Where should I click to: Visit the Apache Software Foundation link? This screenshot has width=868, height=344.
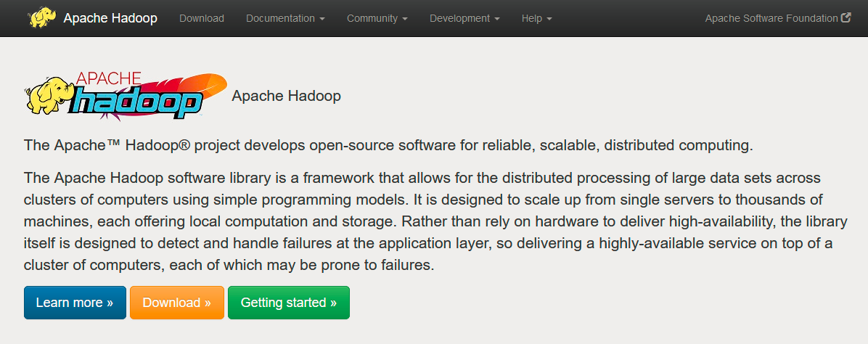pos(771,18)
